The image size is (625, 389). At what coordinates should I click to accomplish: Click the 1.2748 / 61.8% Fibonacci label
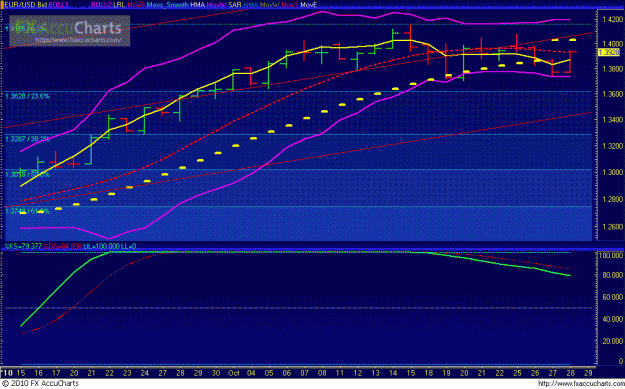(28, 211)
